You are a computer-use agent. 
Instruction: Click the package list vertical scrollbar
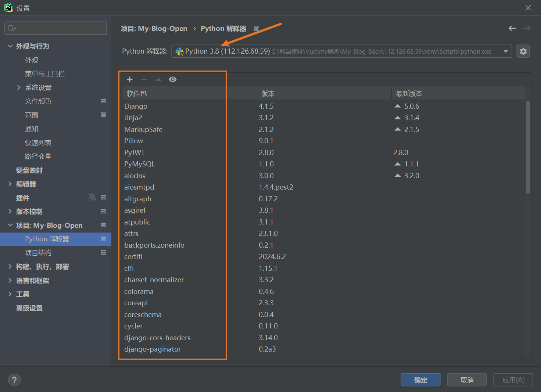[x=528, y=147]
